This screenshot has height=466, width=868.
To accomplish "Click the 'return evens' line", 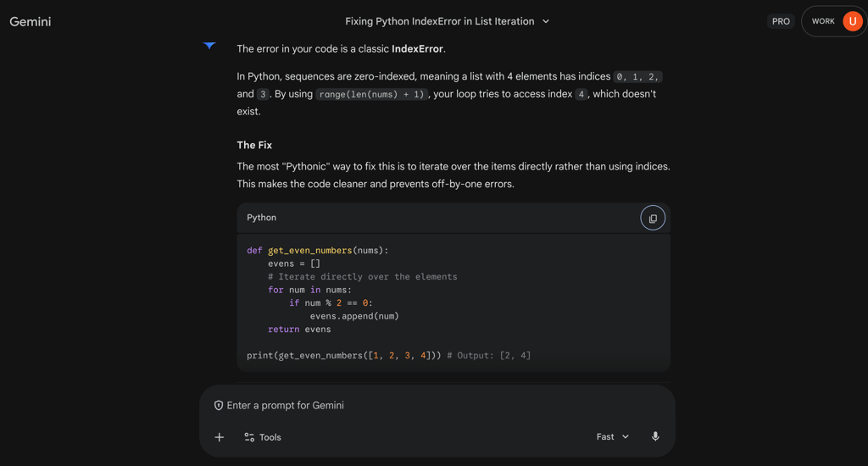I will [x=299, y=330].
